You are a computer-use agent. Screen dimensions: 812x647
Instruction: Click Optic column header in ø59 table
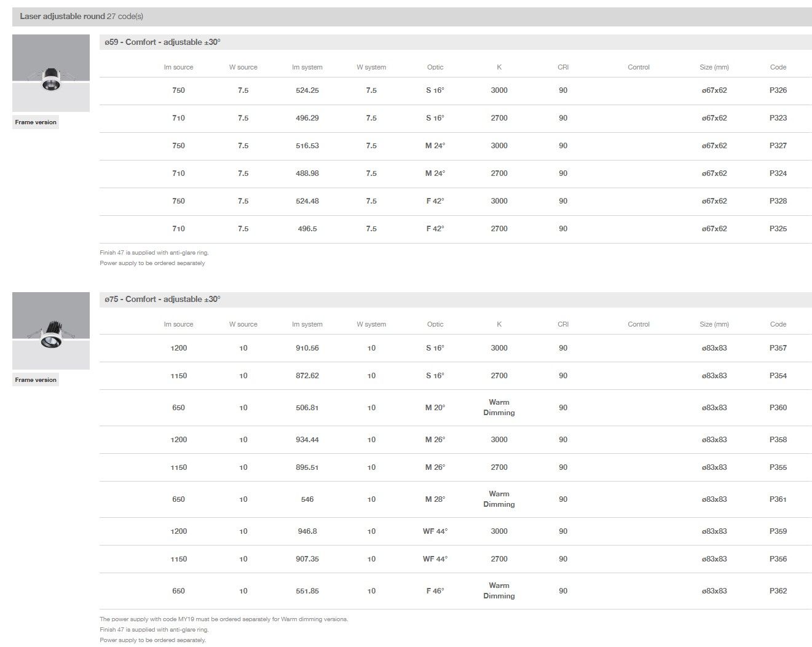(x=435, y=68)
